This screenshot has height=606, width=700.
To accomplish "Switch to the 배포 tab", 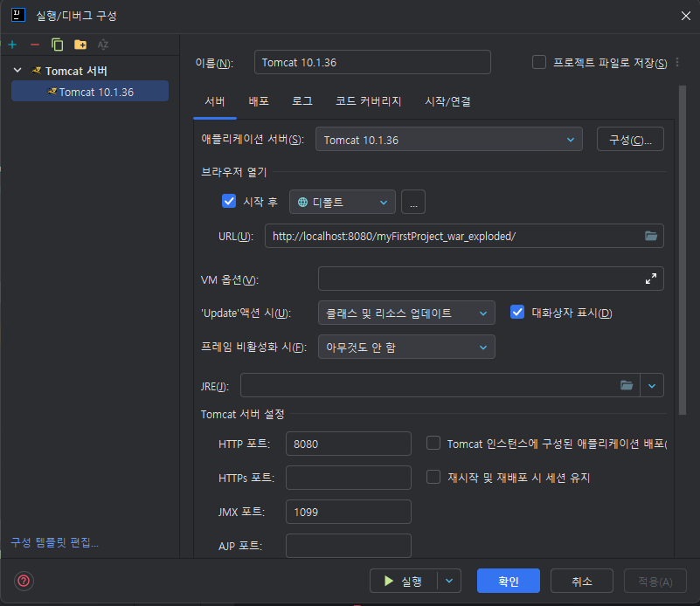I will [259, 101].
